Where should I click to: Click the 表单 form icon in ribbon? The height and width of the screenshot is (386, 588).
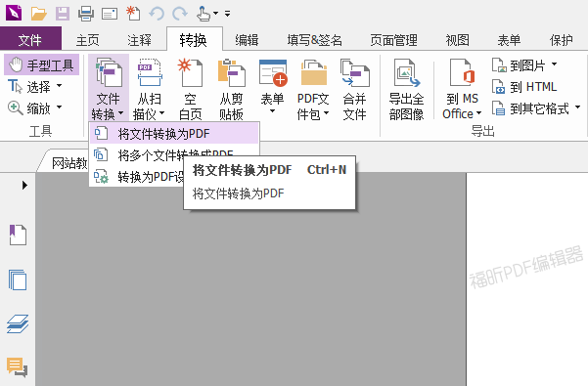273,72
